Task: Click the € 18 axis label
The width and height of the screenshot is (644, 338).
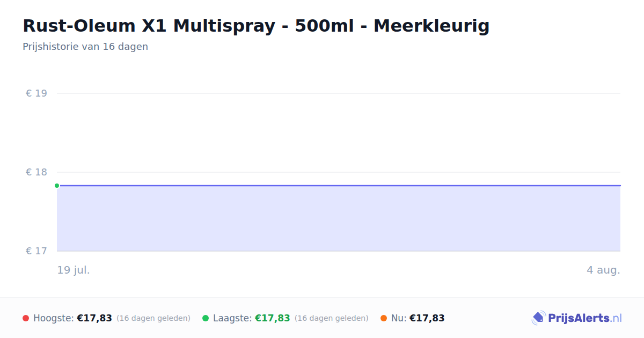Action: pyautogui.click(x=36, y=172)
